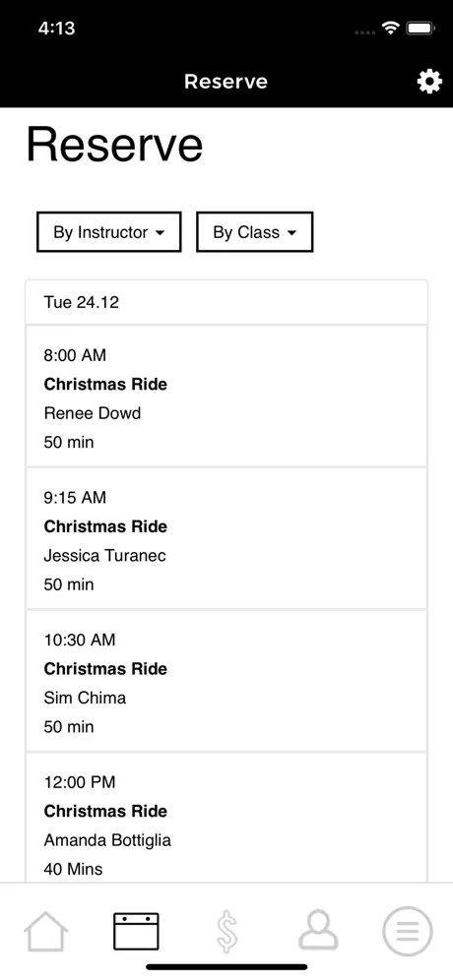Choose the 10:30 AM Sim Chima ride

(226, 681)
